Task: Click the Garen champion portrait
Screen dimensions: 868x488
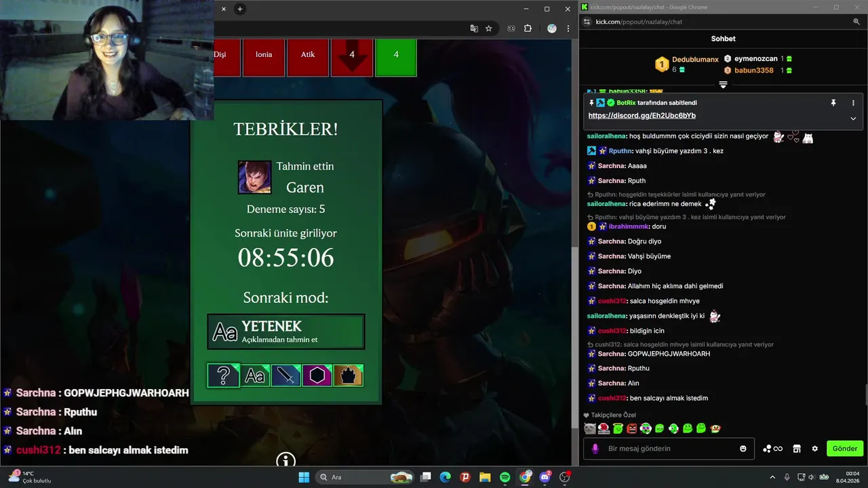Action: coord(254,177)
